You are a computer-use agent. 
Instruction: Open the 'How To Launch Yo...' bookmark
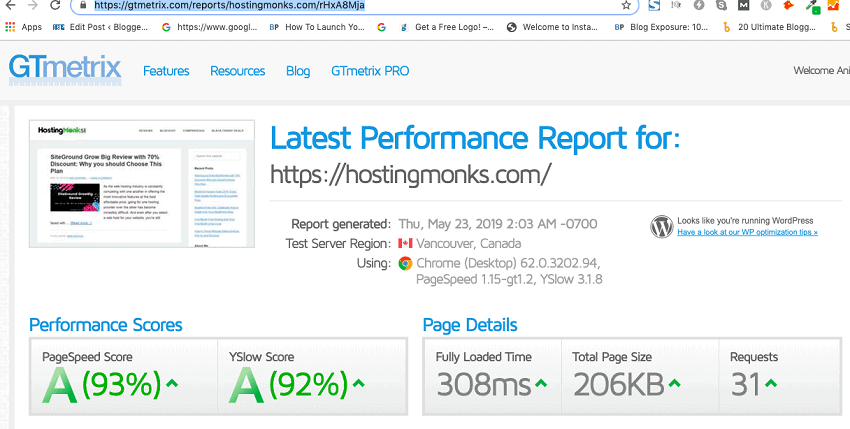pyautogui.click(x=317, y=27)
